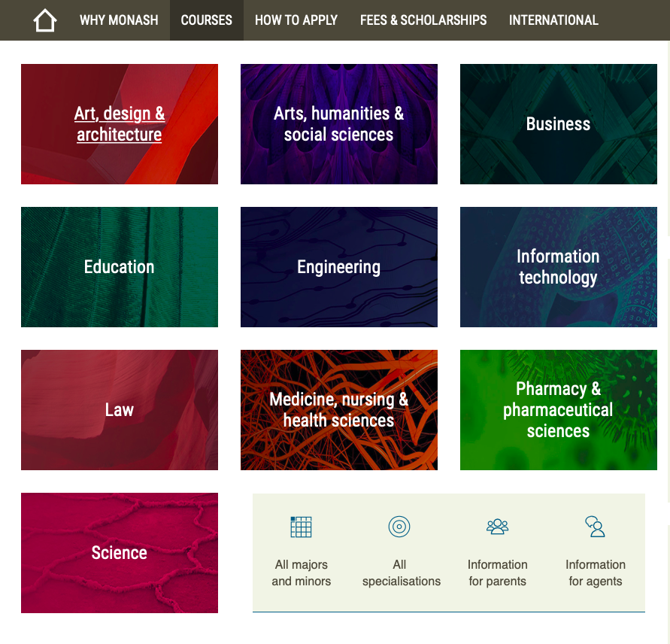Screen dimensions: 670x644
Task: Follow the Information for parents text link
Action: [497, 573]
